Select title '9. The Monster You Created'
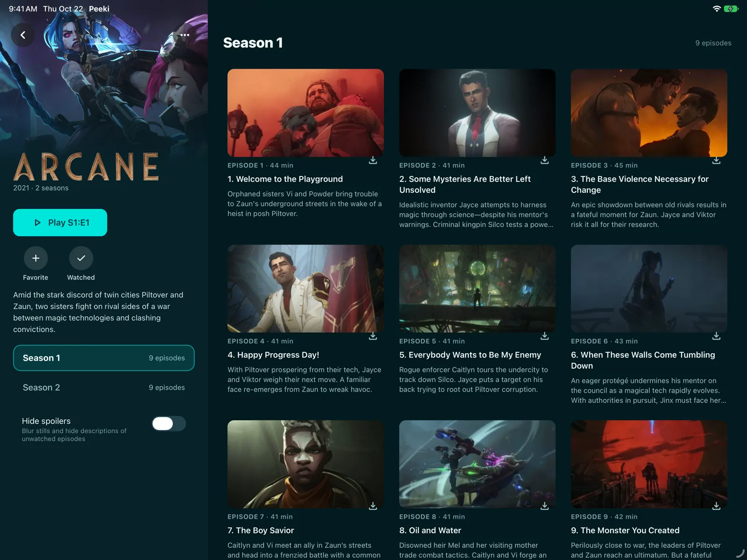This screenshot has width=747, height=560. [x=625, y=531]
